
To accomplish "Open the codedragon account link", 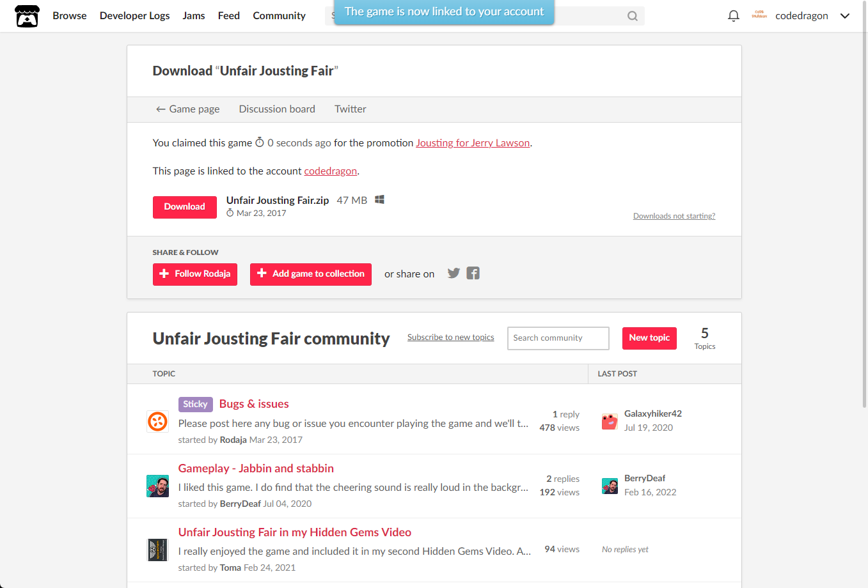I will point(331,171).
